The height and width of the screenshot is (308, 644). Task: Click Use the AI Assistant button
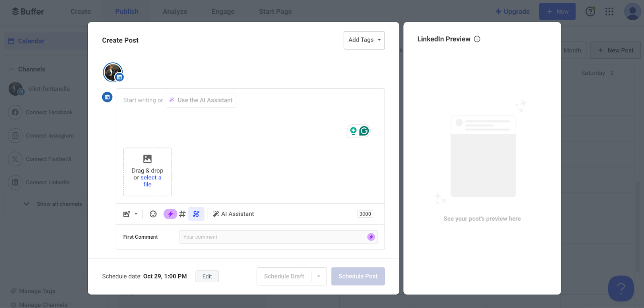(x=201, y=100)
